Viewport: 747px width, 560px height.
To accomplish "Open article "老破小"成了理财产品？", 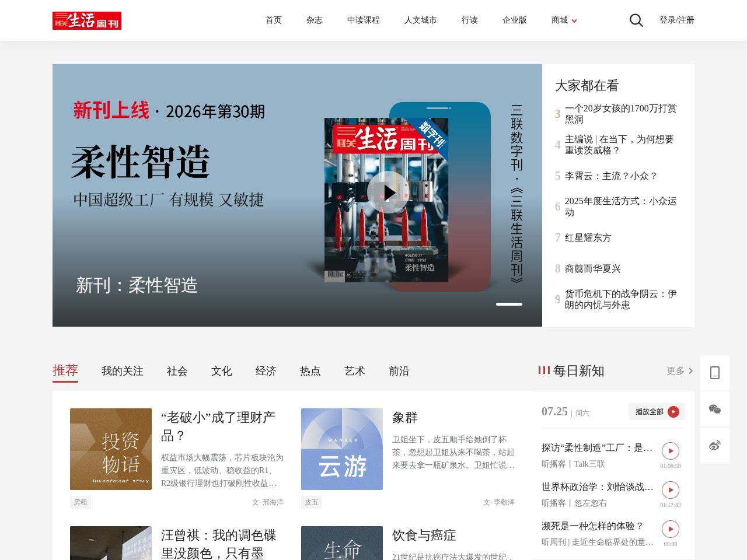I will [x=218, y=426].
